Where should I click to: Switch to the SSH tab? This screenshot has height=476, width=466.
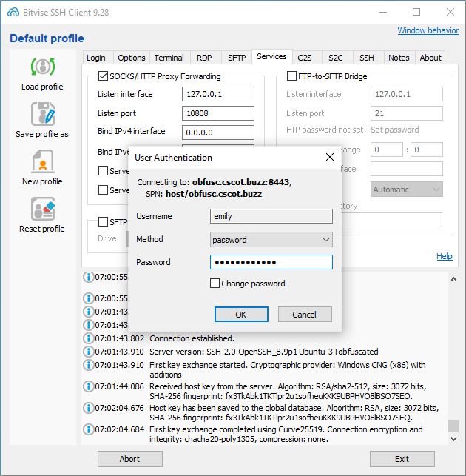[x=367, y=58]
